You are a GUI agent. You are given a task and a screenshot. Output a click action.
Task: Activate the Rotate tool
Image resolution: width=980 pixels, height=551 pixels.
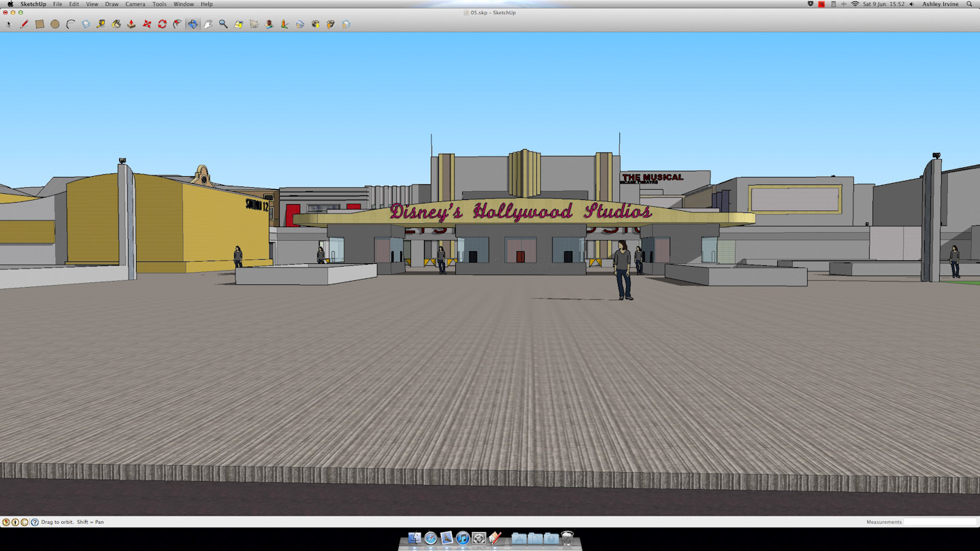click(162, 24)
